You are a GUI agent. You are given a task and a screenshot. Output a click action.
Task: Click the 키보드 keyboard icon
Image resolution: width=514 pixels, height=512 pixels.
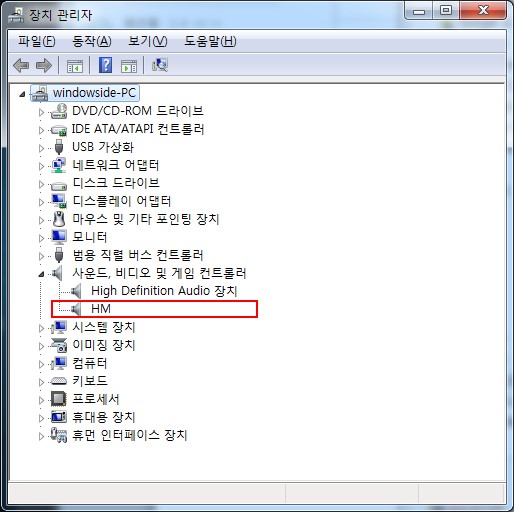pos(59,381)
